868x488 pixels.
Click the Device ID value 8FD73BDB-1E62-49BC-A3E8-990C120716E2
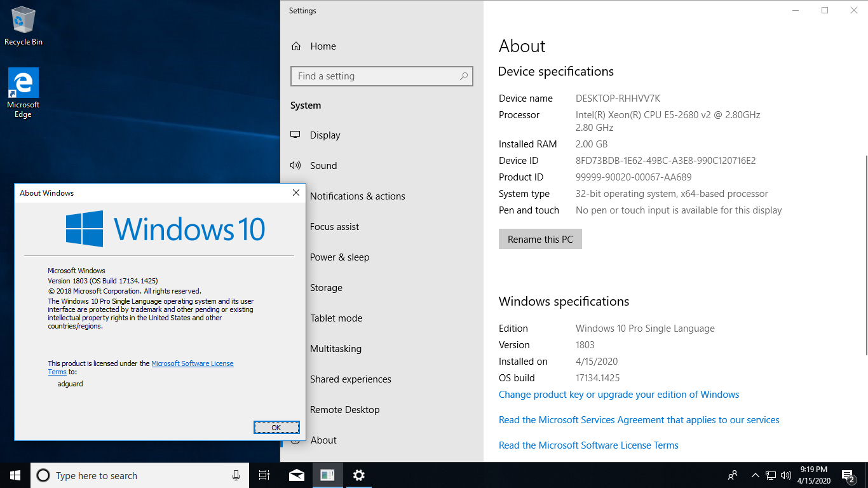665,161
